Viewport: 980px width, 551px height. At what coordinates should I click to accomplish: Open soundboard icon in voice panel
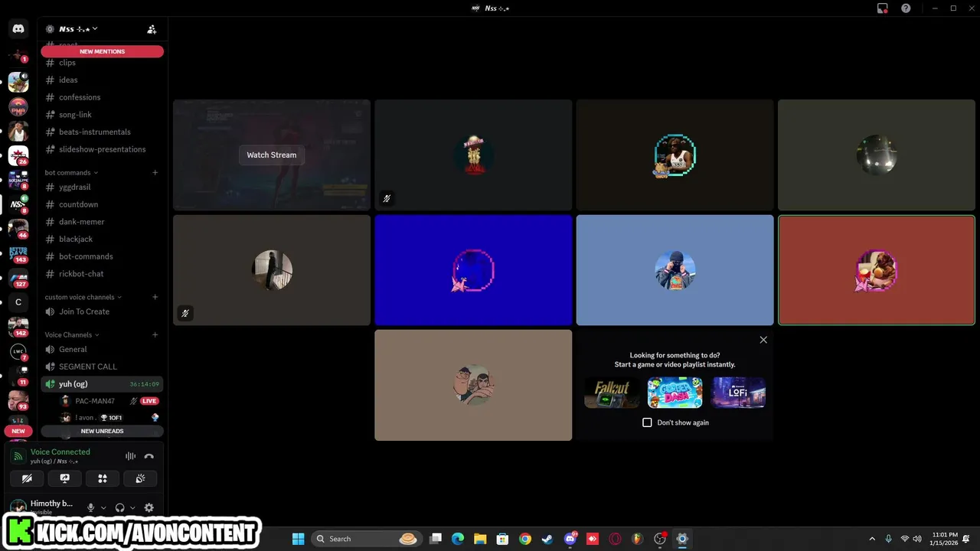(x=140, y=478)
